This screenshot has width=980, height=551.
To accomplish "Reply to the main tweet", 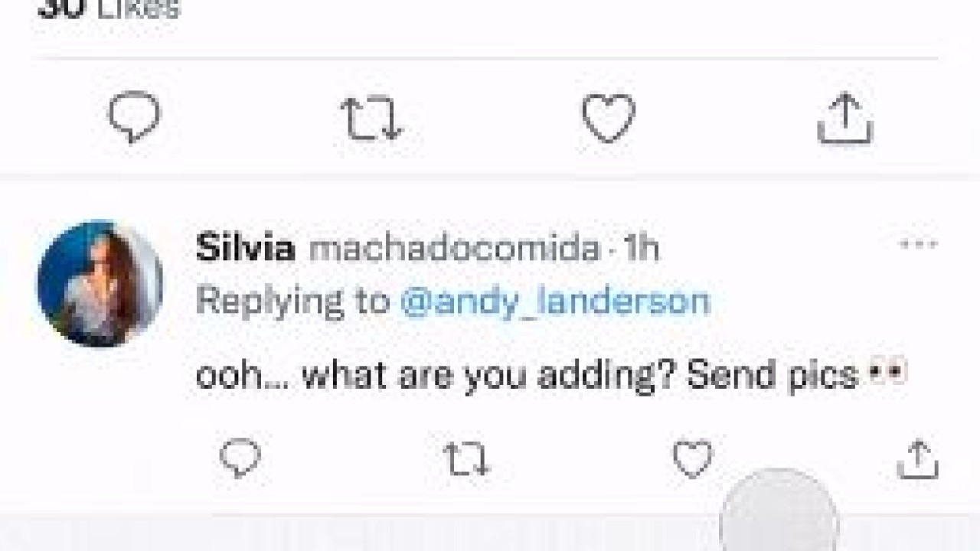I will click(134, 118).
